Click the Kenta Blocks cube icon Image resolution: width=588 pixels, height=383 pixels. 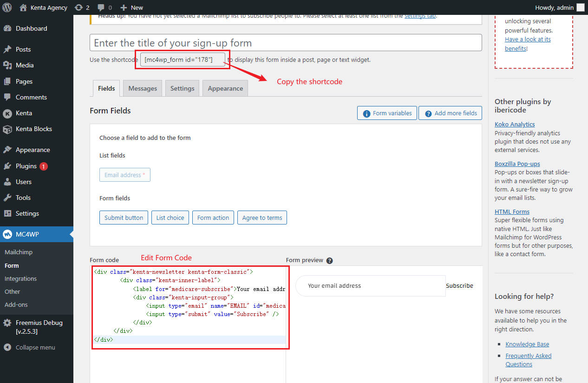pos(7,129)
